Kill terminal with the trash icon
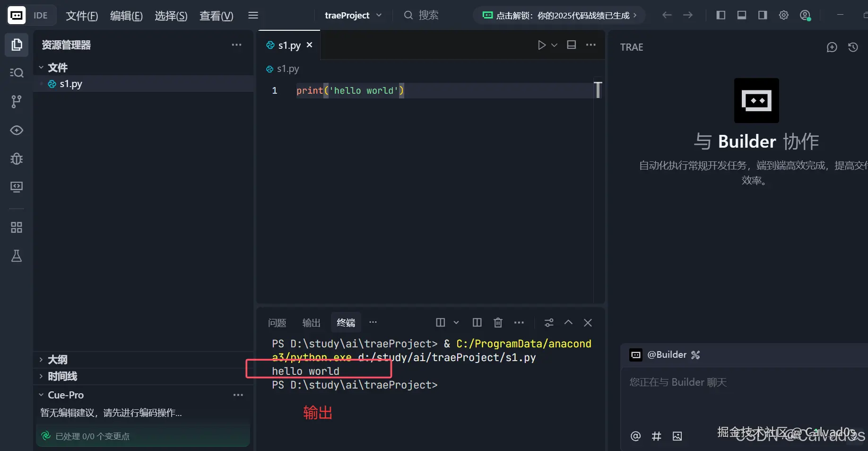Screen dimensions: 868x451 tap(498, 323)
